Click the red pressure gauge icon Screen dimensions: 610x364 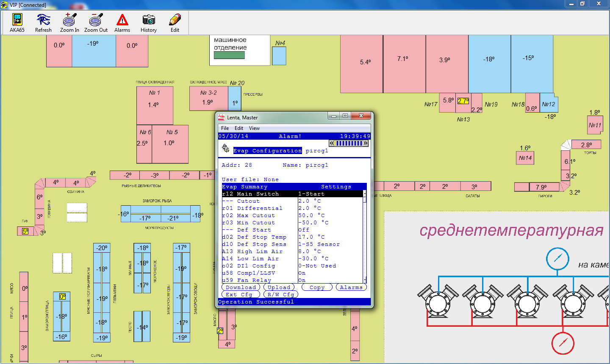point(563,343)
